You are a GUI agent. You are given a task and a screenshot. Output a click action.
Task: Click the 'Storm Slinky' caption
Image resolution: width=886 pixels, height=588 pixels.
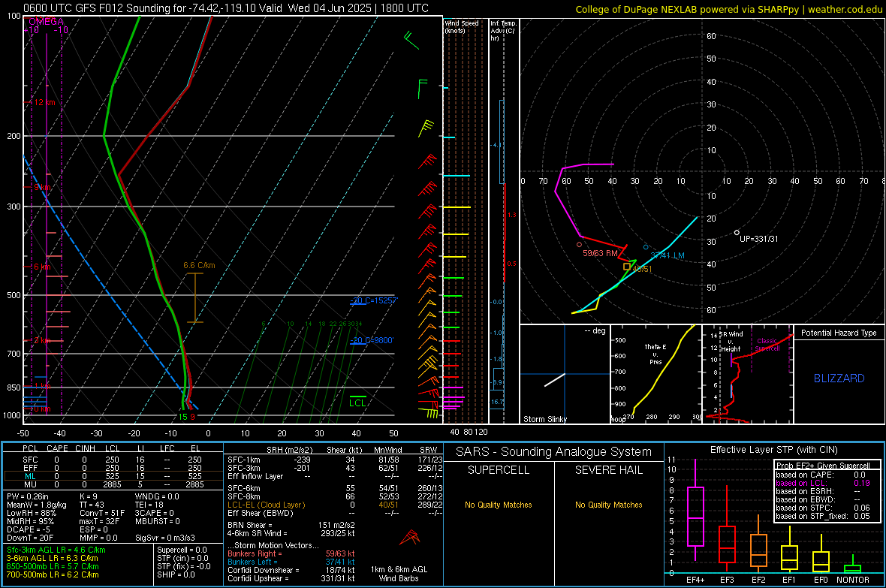coord(545,419)
